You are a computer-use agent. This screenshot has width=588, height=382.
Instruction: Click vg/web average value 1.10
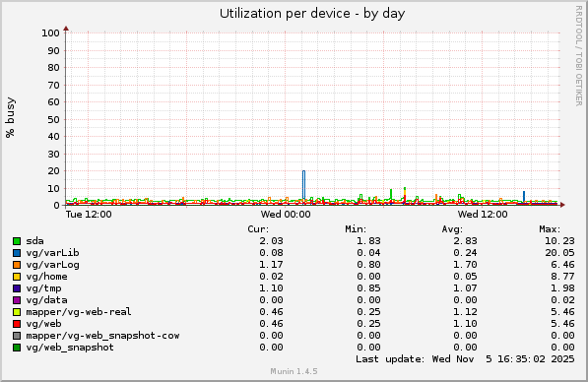(x=465, y=324)
